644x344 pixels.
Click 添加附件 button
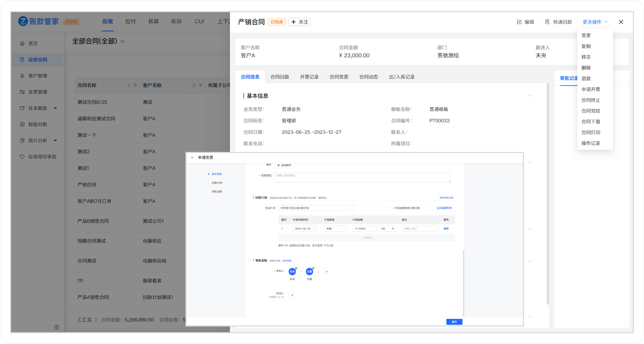(284, 165)
